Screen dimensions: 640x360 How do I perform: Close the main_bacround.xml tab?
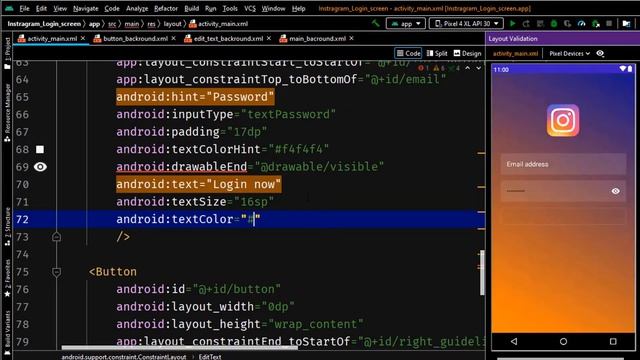[x=351, y=38]
